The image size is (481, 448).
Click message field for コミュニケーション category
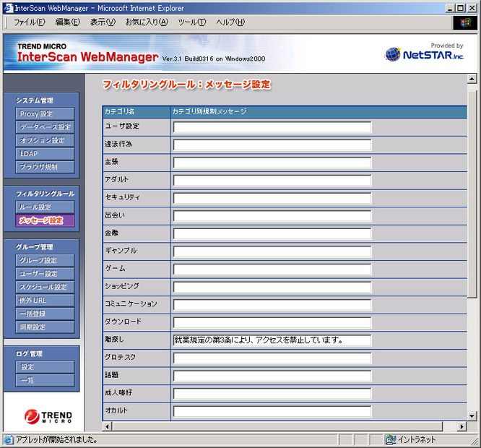(x=272, y=305)
